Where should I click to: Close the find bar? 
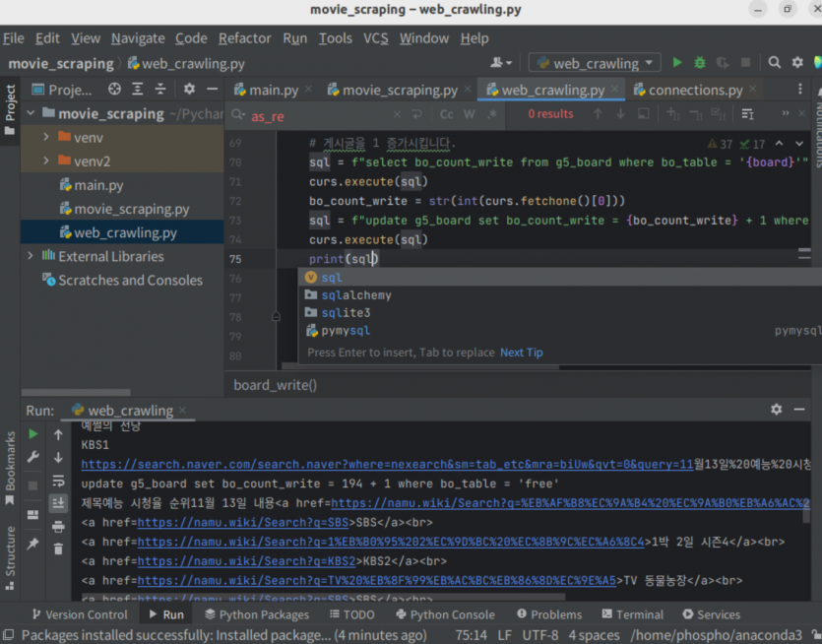801,114
